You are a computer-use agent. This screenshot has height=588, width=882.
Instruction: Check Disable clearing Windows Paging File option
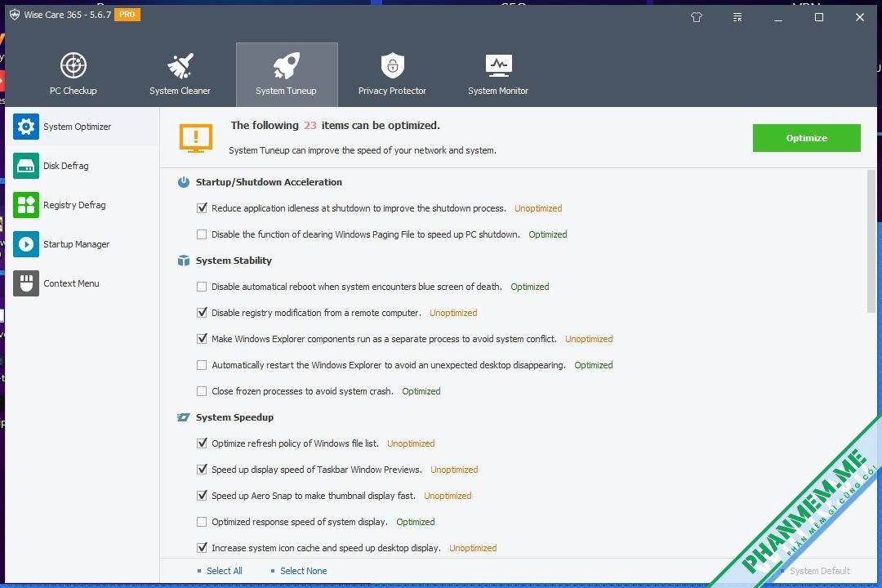[x=202, y=234]
